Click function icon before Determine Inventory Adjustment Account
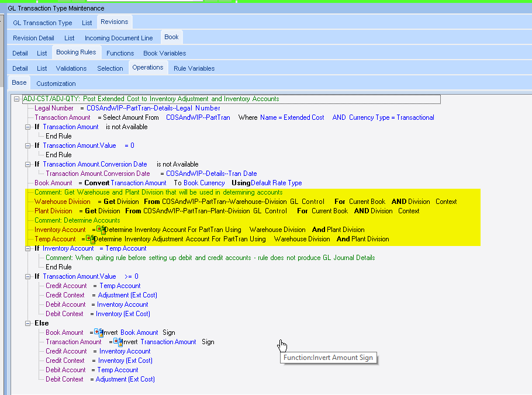 [89, 239]
